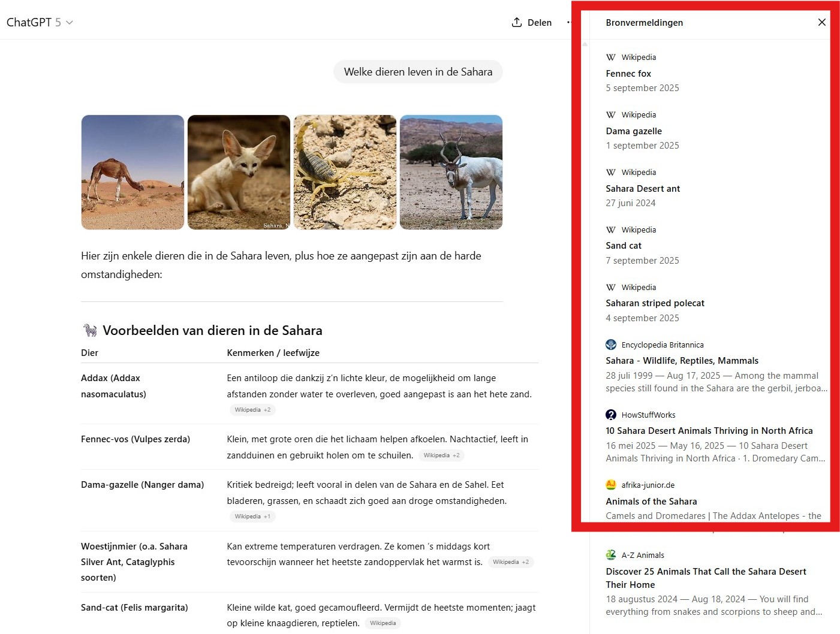Click the 'Dier' column header
The height and width of the screenshot is (634, 840).
[89, 353]
